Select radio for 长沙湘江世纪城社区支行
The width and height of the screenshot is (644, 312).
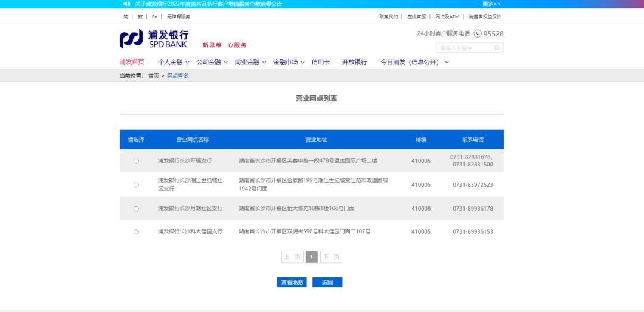[136, 185]
